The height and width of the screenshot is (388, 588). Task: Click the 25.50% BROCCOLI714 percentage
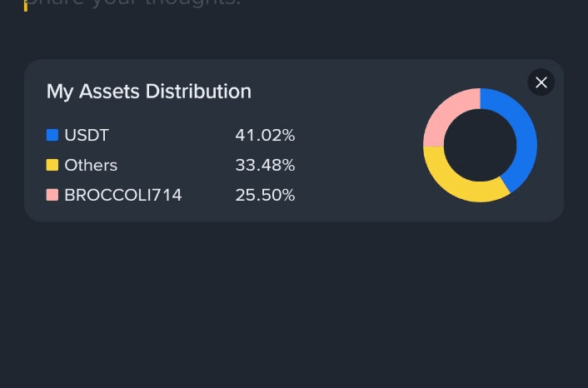265,195
